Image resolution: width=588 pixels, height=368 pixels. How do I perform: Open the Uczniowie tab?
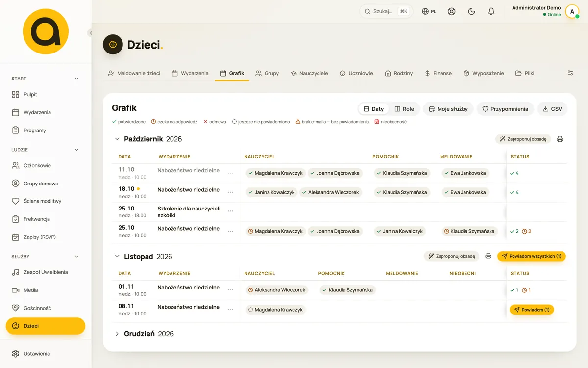pyautogui.click(x=356, y=73)
